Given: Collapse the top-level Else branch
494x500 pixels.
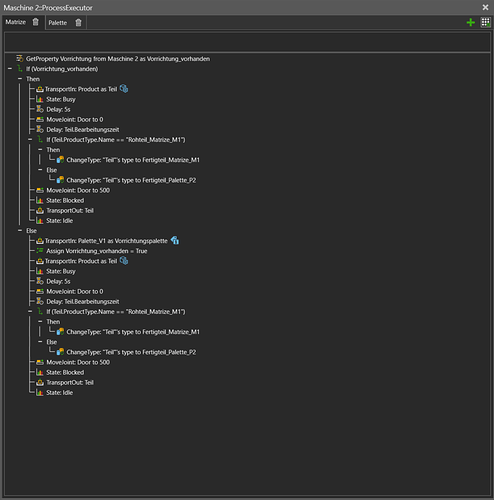Looking at the screenshot, I should pos(20,230).
